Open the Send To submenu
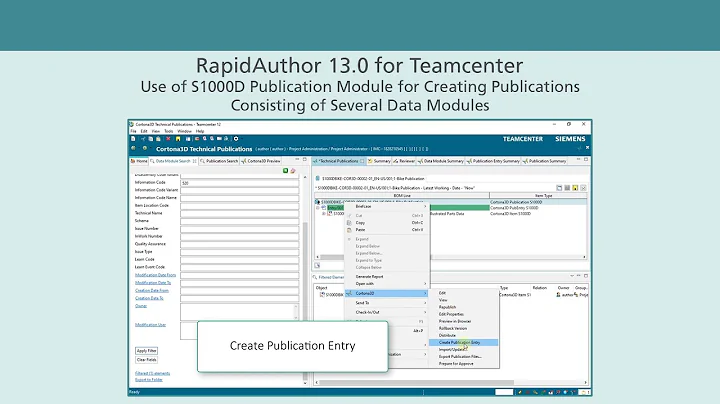720x404 pixels. click(x=387, y=303)
